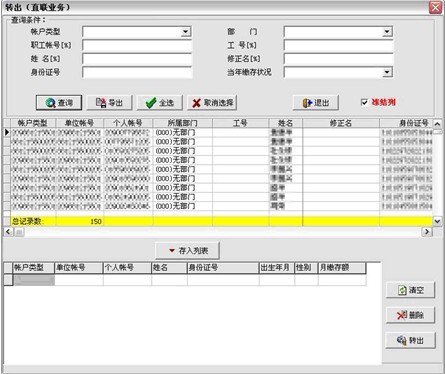Image resolution: width=445 pixels, height=374 pixels.
Task: Click upper grid 个人帐号 column header
Action: coord(128,123)
